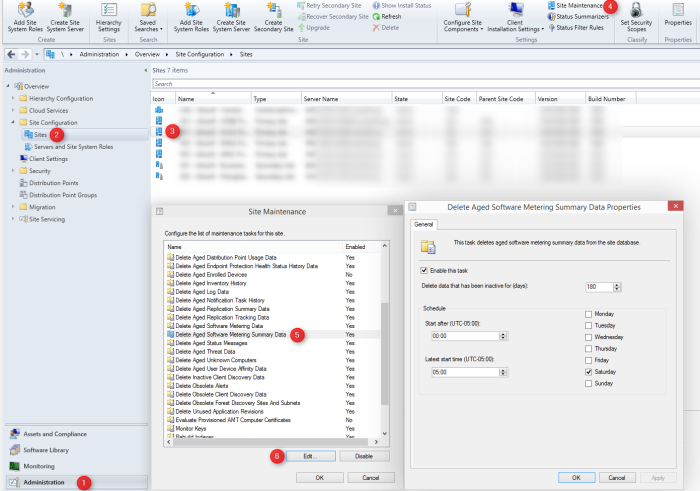Click Show Install Status
Image resolution: width=700 pixels, height=491 pixels.
click(x=402, y=5)
